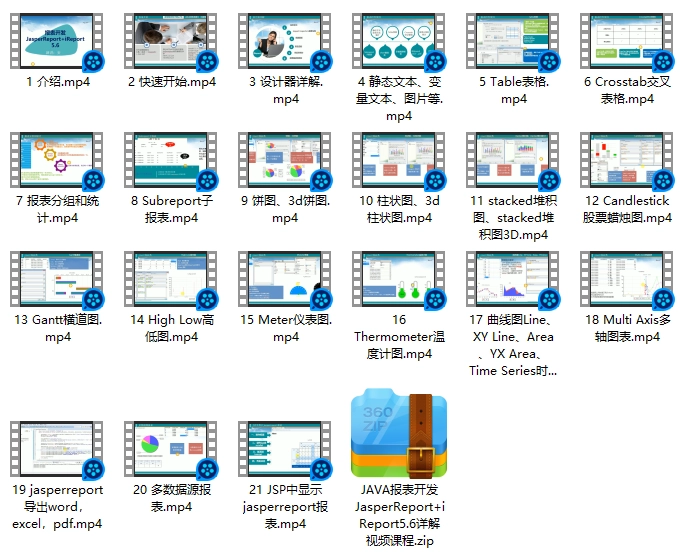Select the 17 曲线图Line video icon
The height and width of the screenshot is (553, 687).
513,279
